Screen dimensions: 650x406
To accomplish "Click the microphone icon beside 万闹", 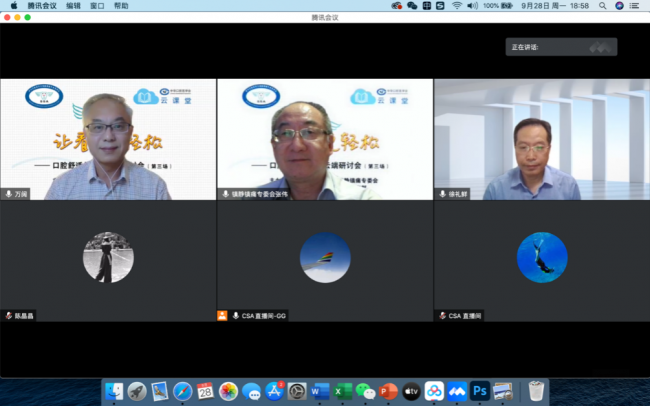I will pos(9,194).
